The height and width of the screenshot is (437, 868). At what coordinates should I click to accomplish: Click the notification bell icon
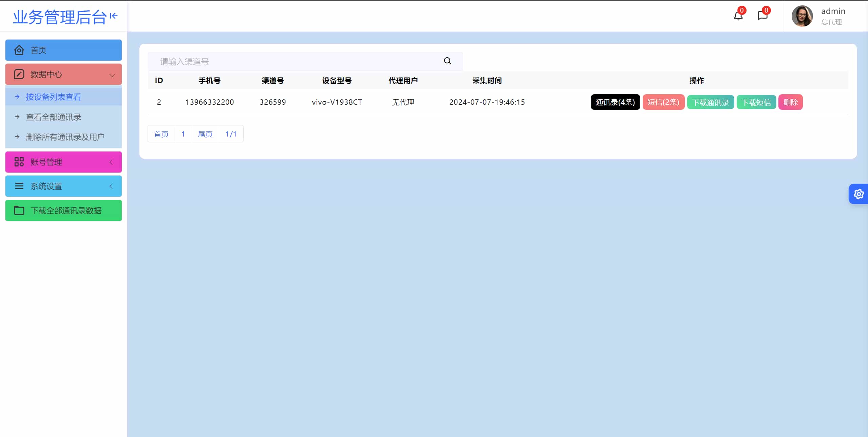tap(738, 16)
